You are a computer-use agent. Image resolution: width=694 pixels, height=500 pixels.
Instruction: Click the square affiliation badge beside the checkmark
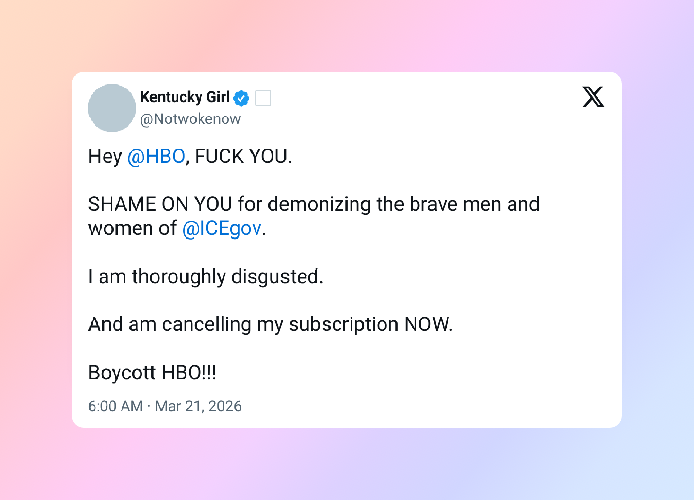tap(263, 98)
